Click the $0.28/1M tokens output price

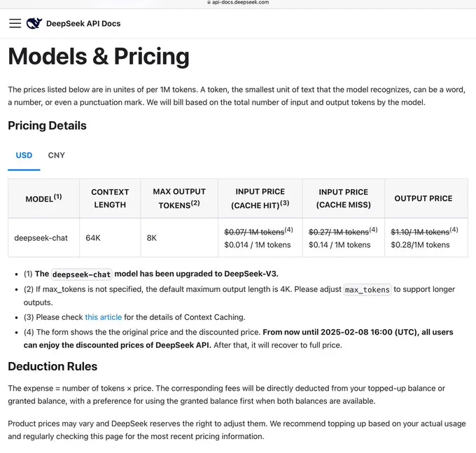[420, 245]
